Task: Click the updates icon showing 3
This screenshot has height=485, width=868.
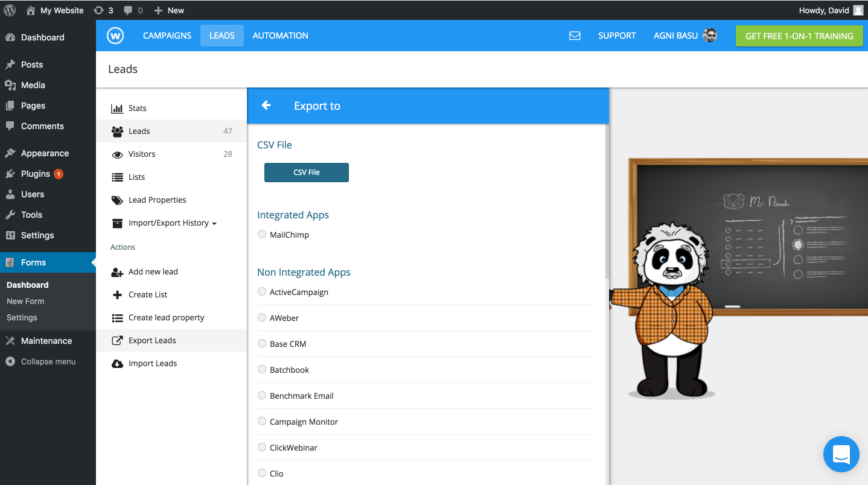Action: tap(98, 10)
